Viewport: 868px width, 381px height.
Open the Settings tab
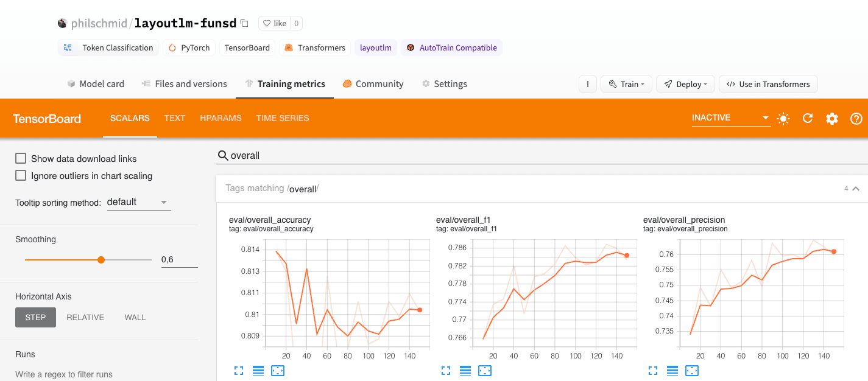pos(445,84)
